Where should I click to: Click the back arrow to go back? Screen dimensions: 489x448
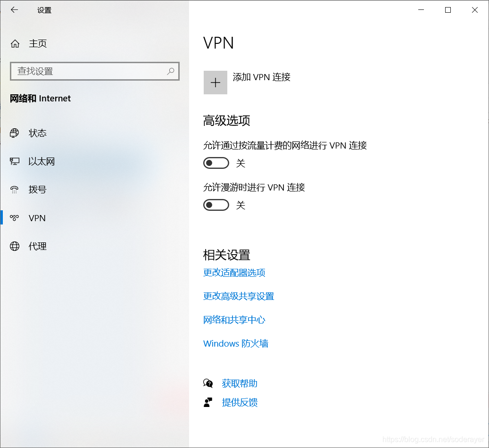point(14,9)
